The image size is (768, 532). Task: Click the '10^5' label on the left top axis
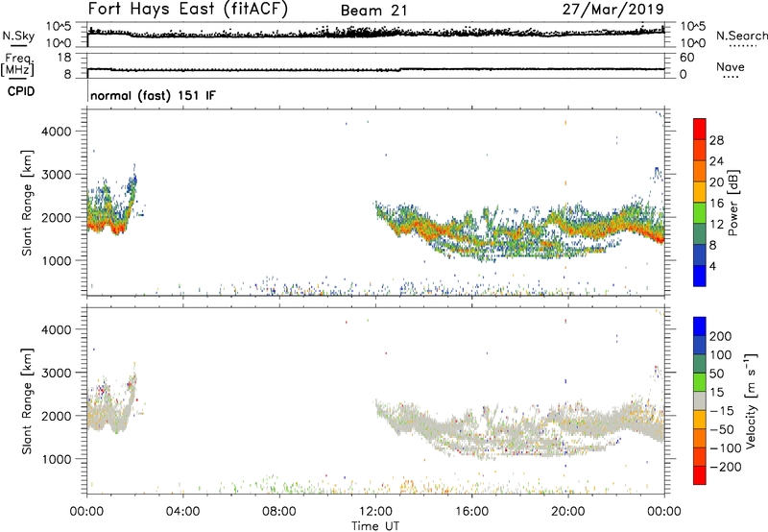pyautogui.click(x=59, y=27)
